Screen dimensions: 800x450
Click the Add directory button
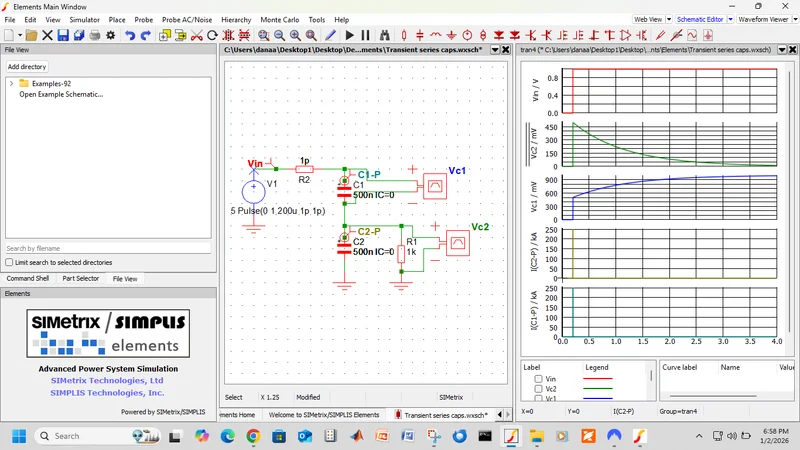coord(27,66)
